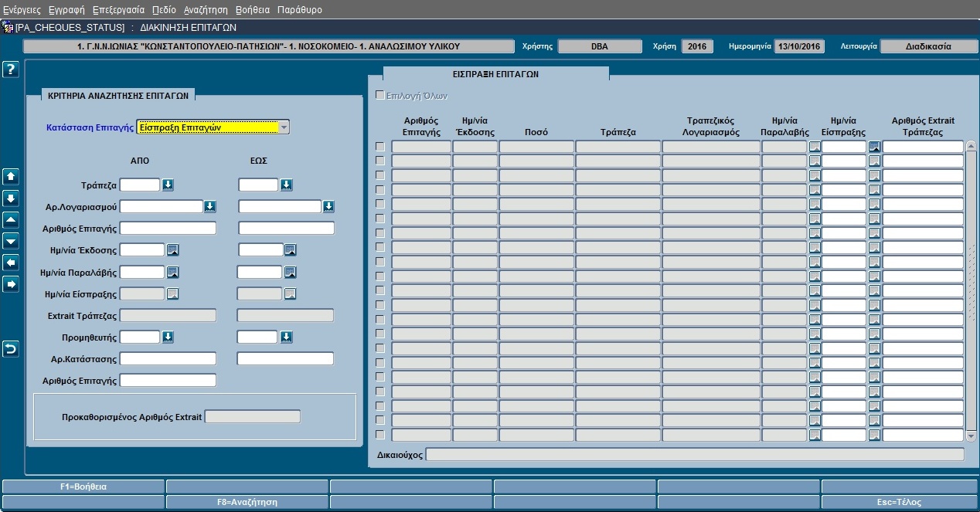Click the right arrow sidebar icon
This screenshot has height=512, width=980.
tap(11, 284)
